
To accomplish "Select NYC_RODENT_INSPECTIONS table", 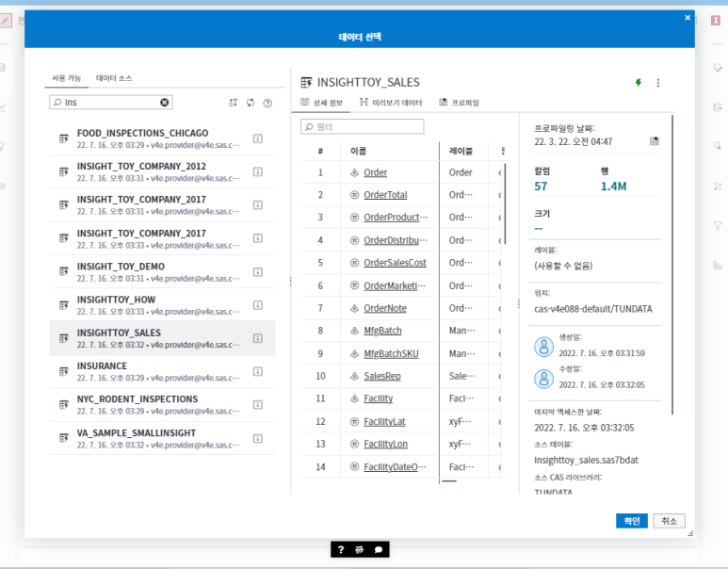I will [x=162, y=404].
